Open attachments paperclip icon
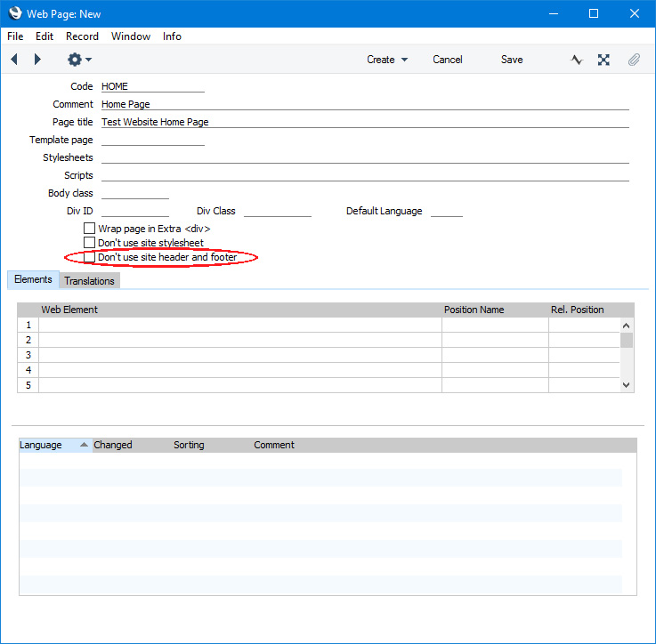Image resolution: width=656 pixels, height=644 pixels. coord(634,60)
